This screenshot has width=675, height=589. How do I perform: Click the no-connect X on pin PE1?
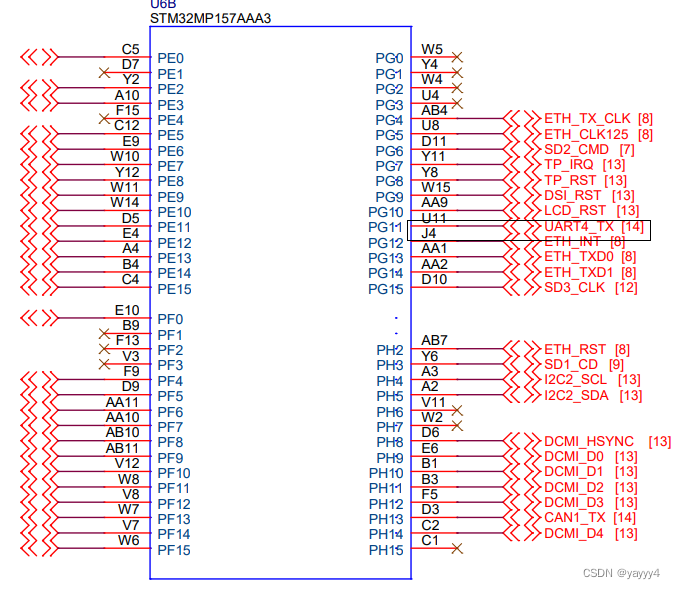coord(104,73)
